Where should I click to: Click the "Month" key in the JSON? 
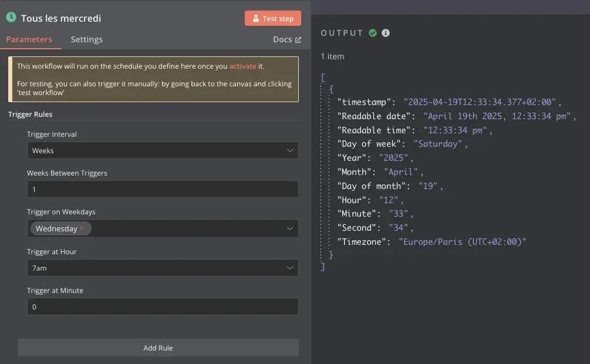coord(354,172)
